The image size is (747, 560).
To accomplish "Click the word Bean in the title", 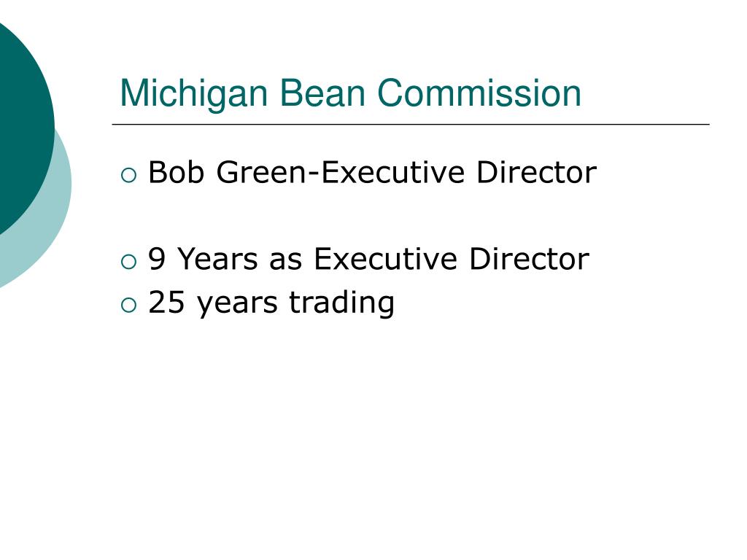I will point(322,93).
